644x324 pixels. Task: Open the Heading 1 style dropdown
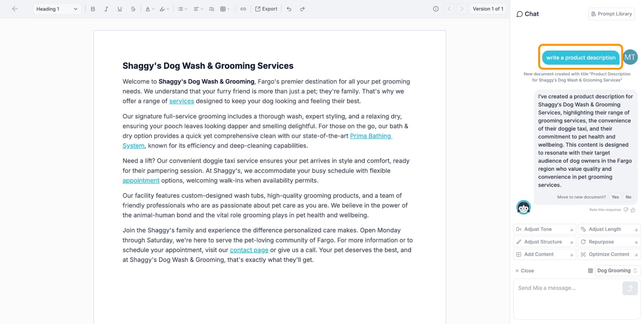pos(57,9)
